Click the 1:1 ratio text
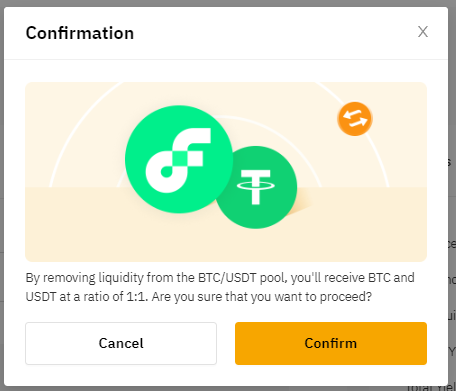 (137, 296)
